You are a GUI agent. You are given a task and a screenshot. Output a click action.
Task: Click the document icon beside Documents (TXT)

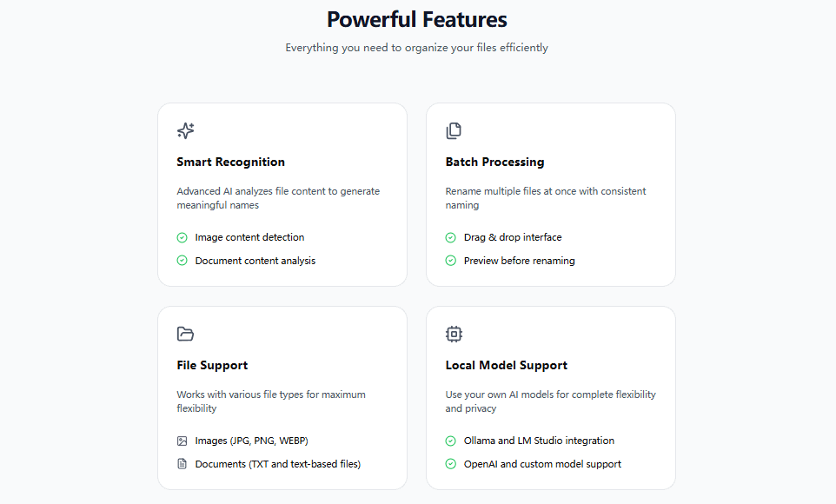pyautogui.click(x=182, y=464)
